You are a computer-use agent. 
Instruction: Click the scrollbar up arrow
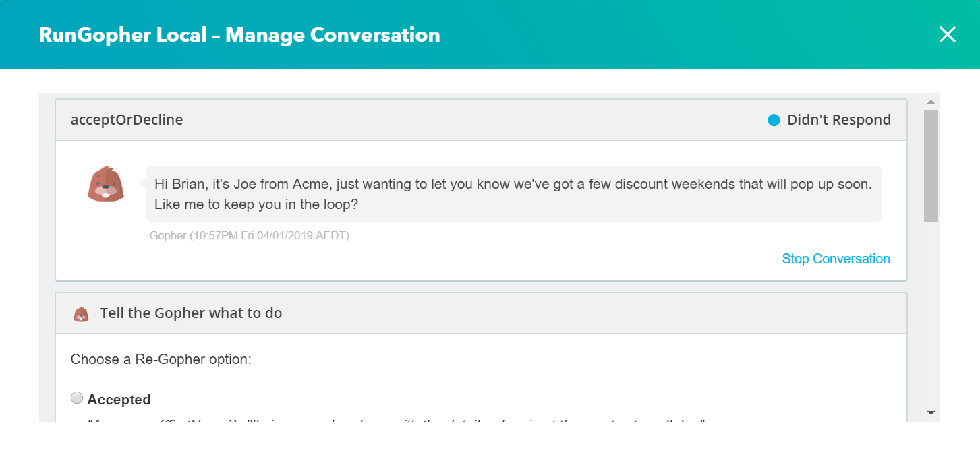click(x=931, y=102)
